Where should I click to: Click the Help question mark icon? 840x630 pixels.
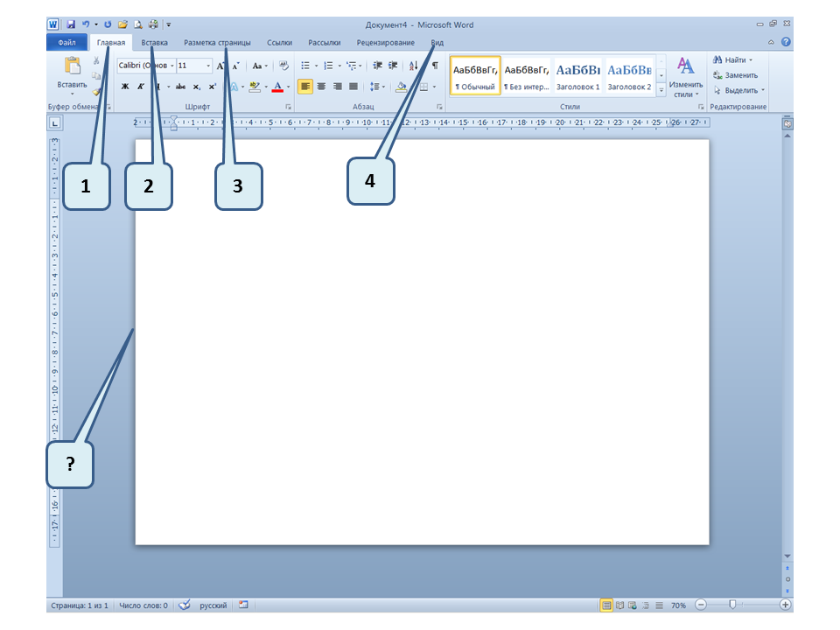click(x=786, y=42)
